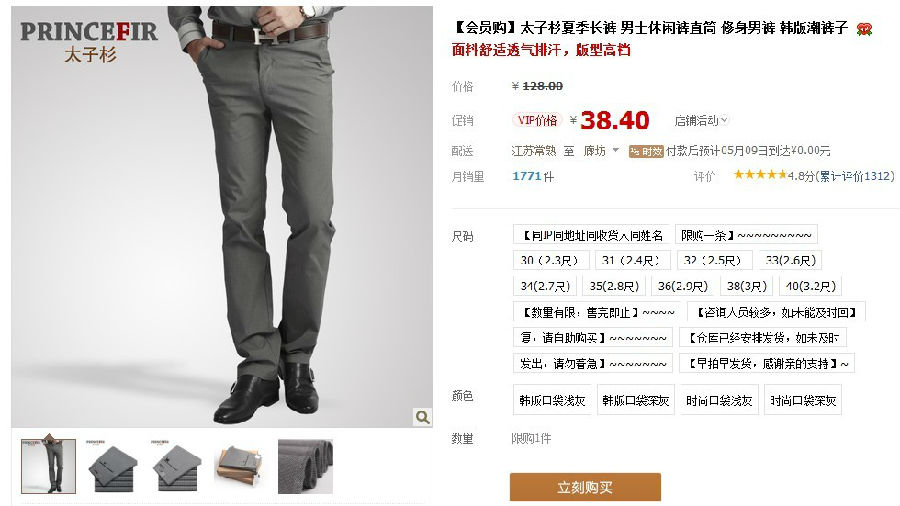Click the 立刻购买 buy now button
The image size is (900, 506).
[585, 487]
